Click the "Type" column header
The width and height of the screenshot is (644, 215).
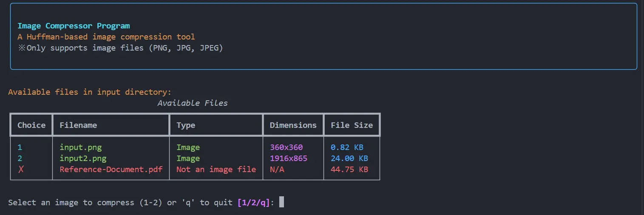[186, 125]
